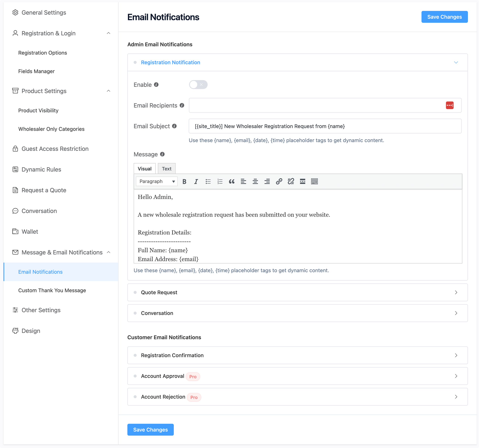Open Fields Manager menu item
Screen dimensions: 479x448
coord(36,71)
